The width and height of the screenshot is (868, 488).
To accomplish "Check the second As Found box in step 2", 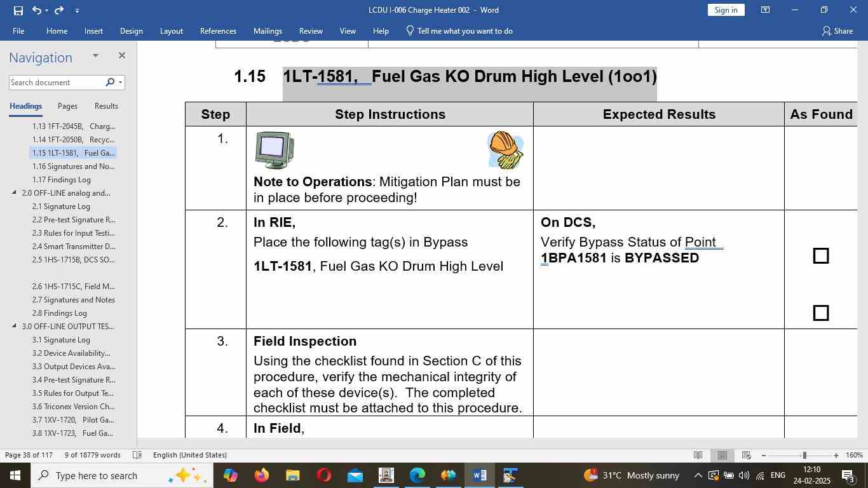I will [820, 313].
